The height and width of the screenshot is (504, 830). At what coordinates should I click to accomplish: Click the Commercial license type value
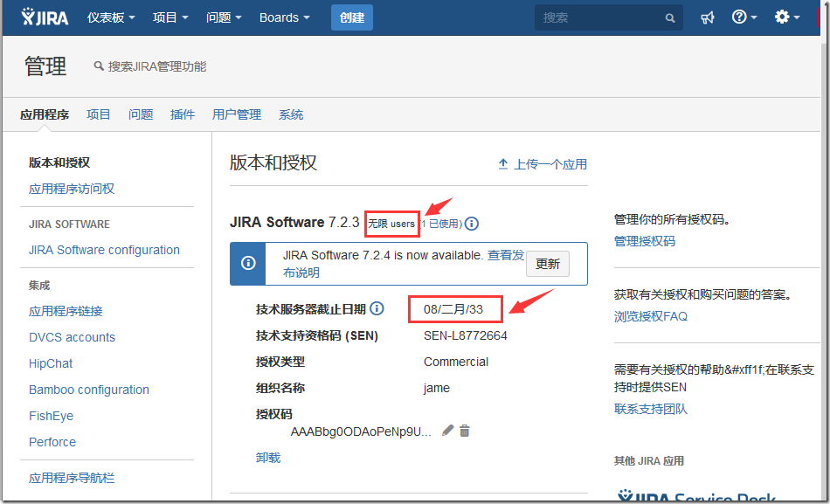coord(456,362)
